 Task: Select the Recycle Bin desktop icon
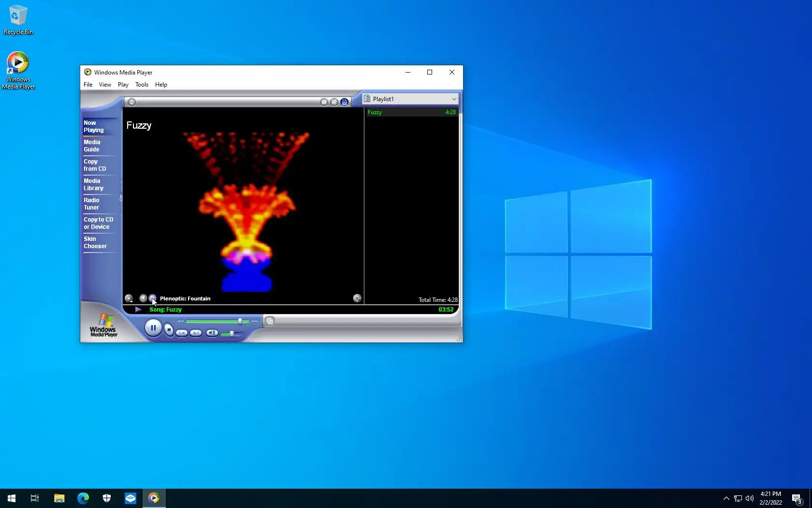(18, 20)
